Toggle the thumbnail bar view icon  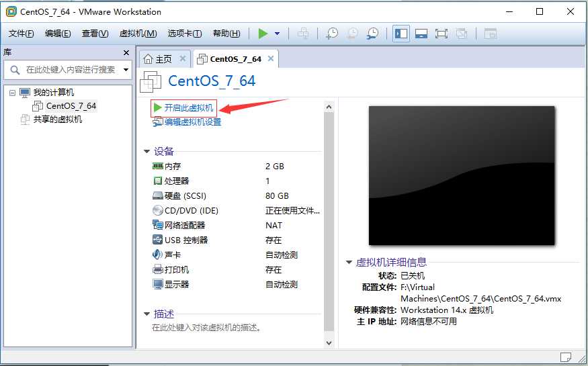pos(421,34)
